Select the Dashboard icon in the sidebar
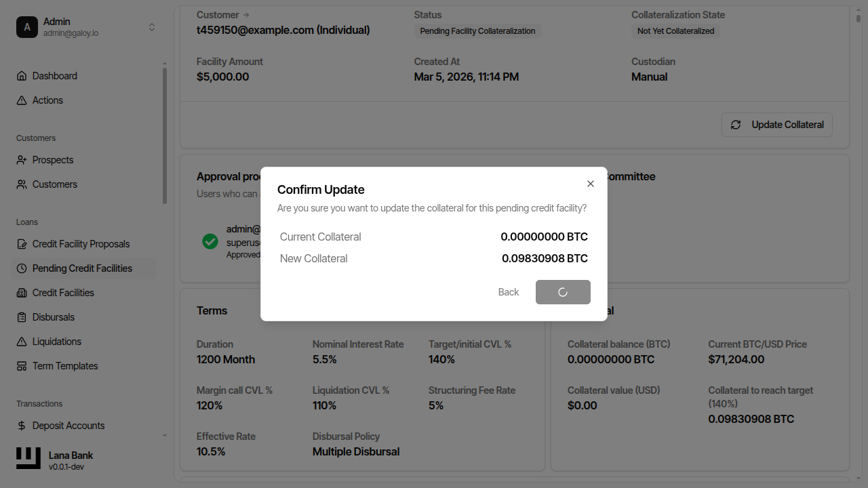 tap(21, 75)
